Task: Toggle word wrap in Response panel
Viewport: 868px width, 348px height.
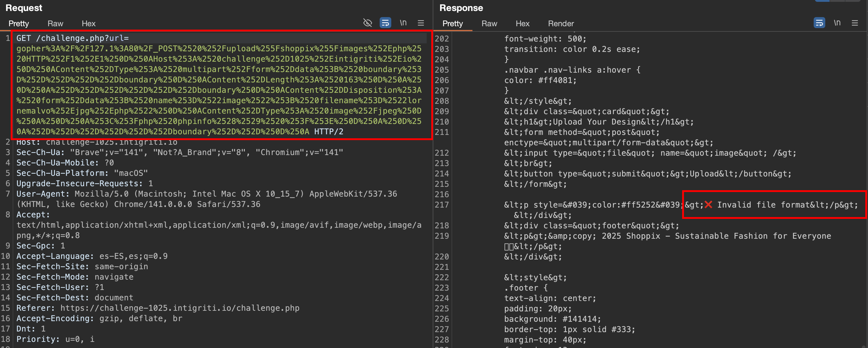Action: pyautogui.click(x=819, y=23)
